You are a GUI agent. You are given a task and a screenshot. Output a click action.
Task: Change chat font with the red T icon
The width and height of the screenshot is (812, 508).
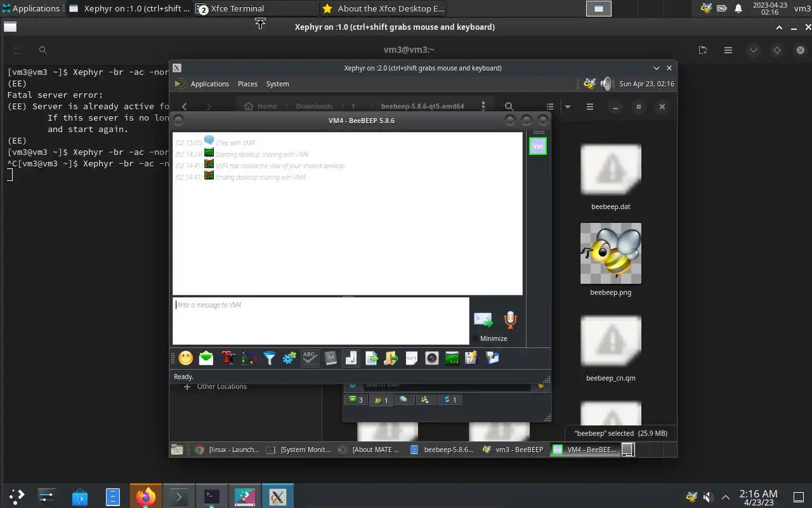(228, 358)
